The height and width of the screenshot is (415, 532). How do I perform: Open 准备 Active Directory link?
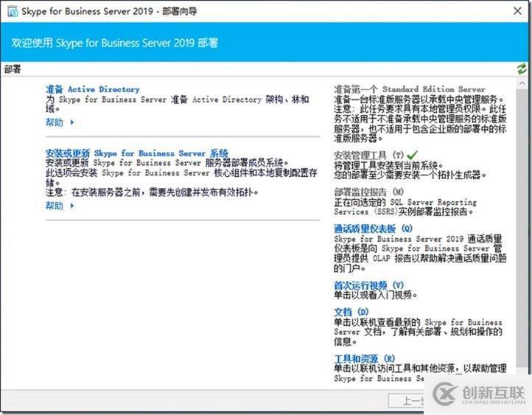pos(93,89)
